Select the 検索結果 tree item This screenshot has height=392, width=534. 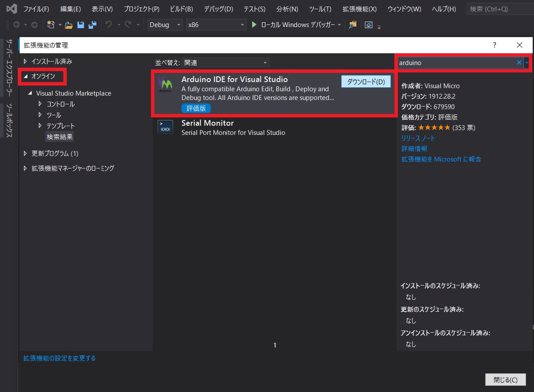coord(60,137)
